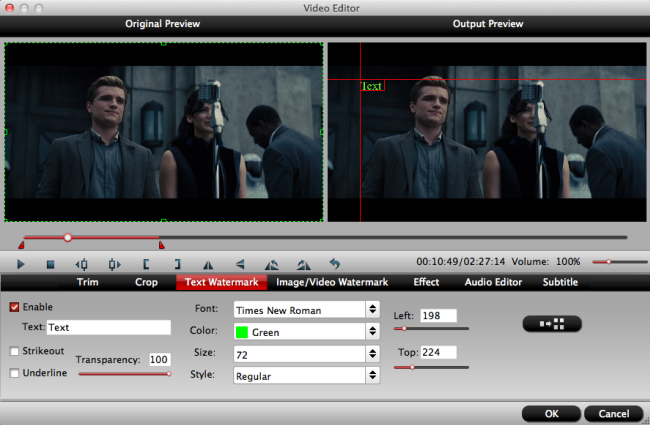Check the Strikeout option

pos(15,351)
